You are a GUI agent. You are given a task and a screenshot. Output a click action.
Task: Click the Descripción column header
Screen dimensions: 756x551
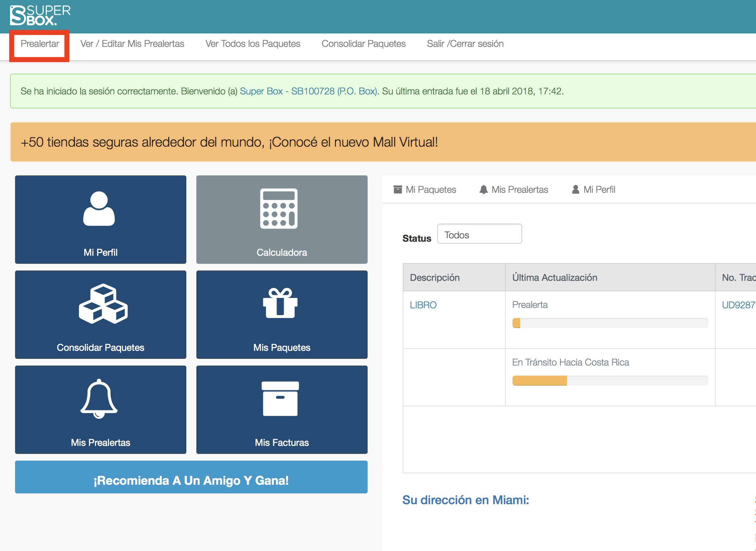[x=454, y=278]
